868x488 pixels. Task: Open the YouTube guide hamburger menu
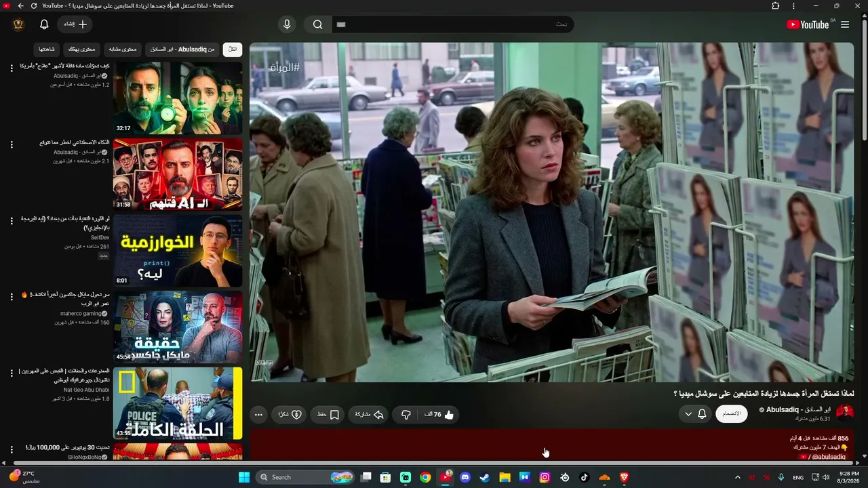click(845, 24)
